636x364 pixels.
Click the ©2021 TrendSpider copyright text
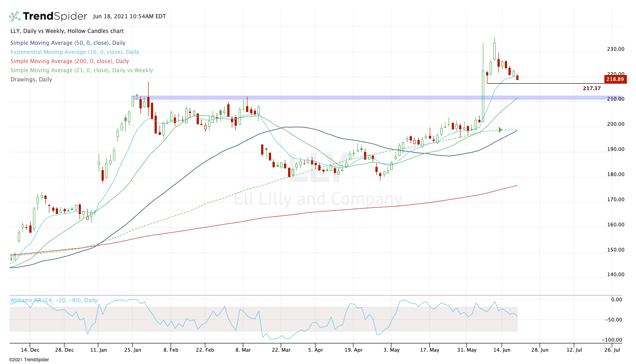[29, 360]
